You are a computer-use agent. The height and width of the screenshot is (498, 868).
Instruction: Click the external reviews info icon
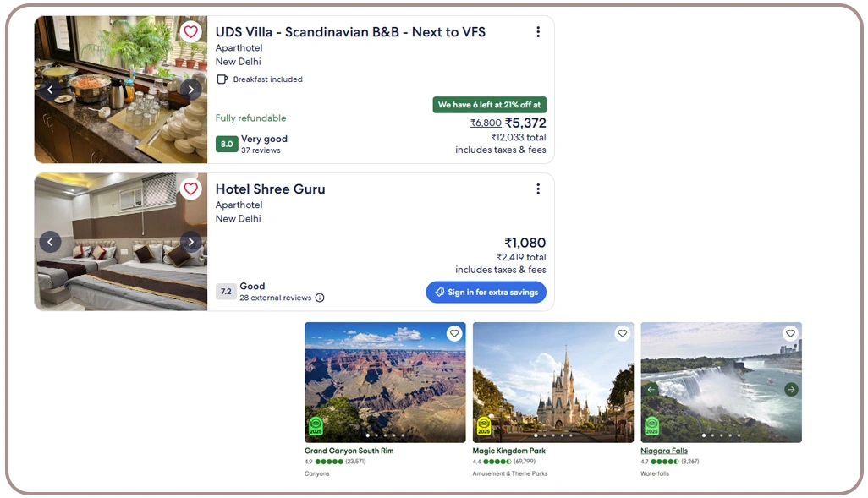(320, 298)
